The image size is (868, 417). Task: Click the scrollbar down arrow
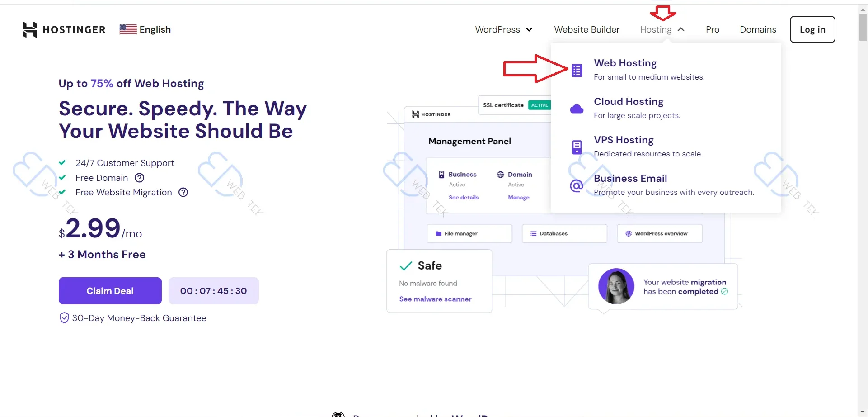point(863,412)
